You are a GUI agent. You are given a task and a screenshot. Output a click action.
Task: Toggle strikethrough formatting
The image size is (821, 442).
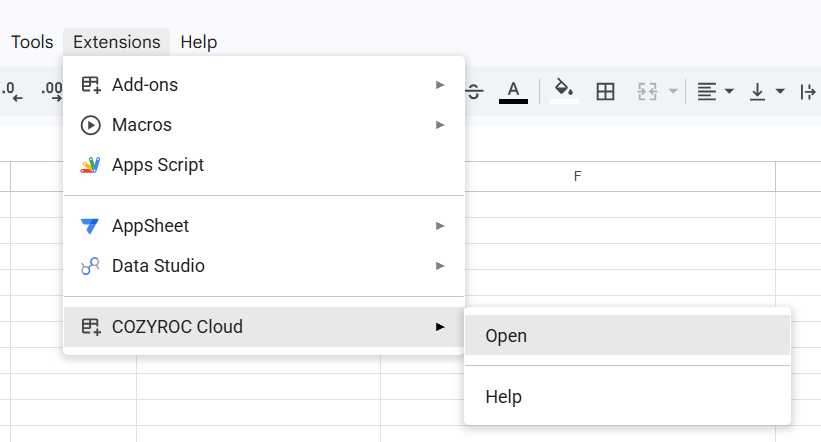pos(474,92)
